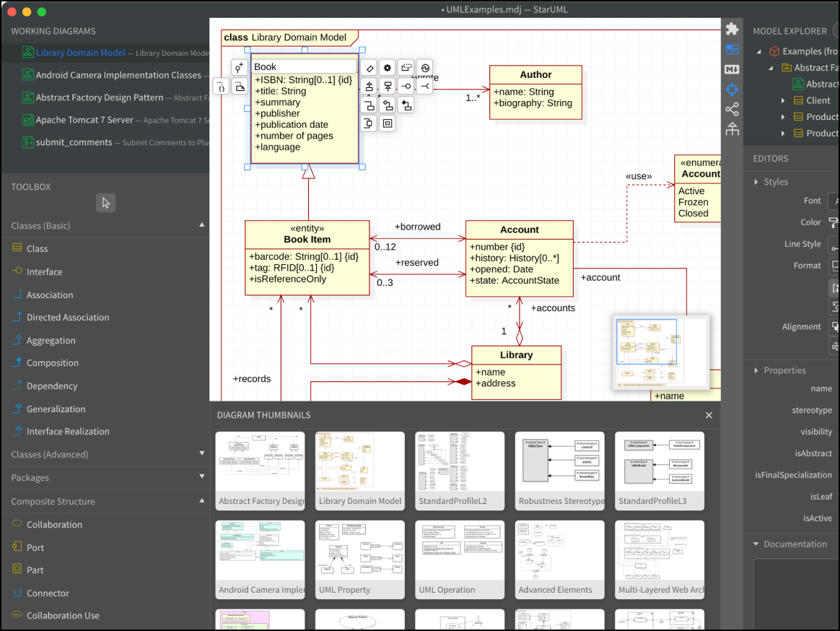Expand the Properties editor section
The image size is (840, 631).
click(756, 370)
